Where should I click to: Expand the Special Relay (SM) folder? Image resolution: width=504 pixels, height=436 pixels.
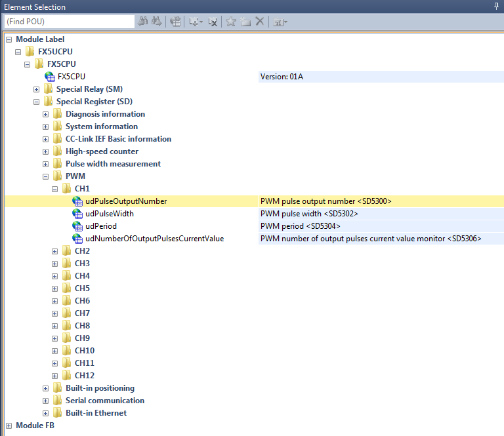coord(36,89)
